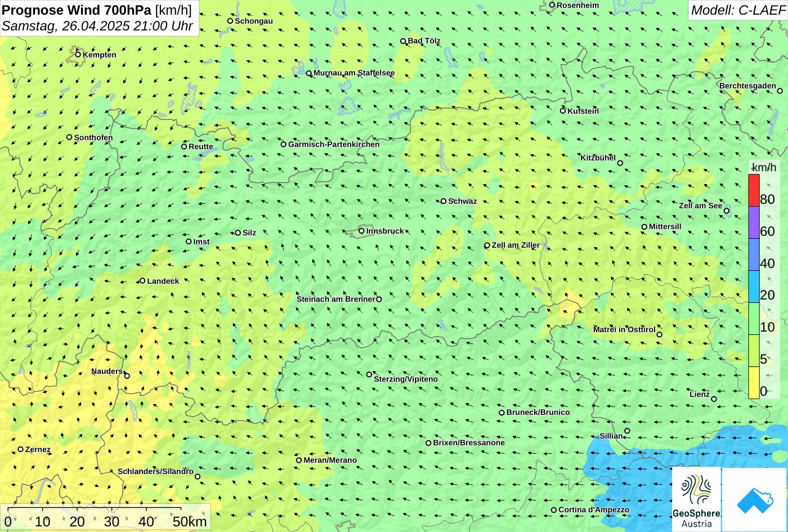Image resolution: width=788 pixels, height=532 pixels.
Task: Click the Schlanders/Silandro location marker
Action: [x=198, y=477]
